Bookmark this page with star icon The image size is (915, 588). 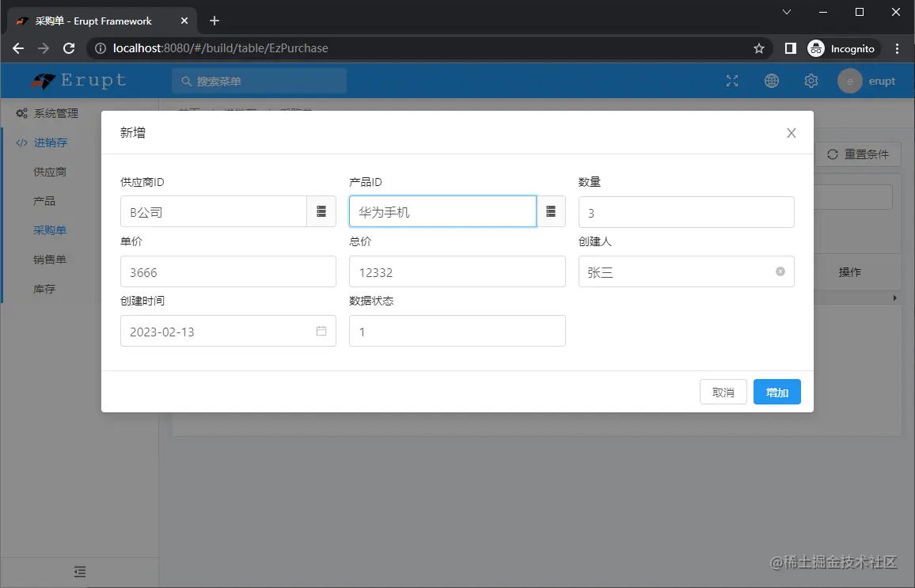tap(758, 48)
